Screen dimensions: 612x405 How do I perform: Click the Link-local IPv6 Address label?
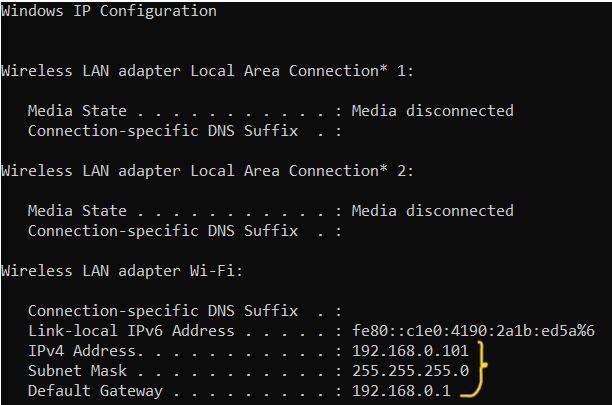click(130, 331)
